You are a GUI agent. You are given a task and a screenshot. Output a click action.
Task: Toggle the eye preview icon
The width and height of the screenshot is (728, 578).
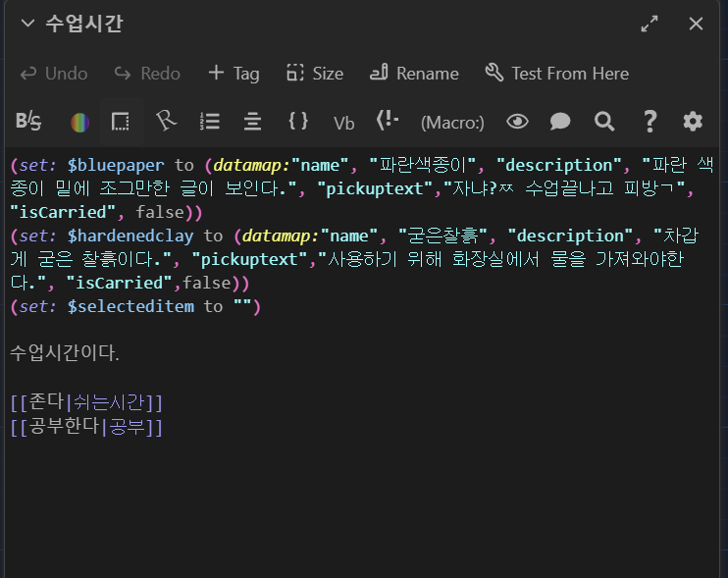pos(517,122)
